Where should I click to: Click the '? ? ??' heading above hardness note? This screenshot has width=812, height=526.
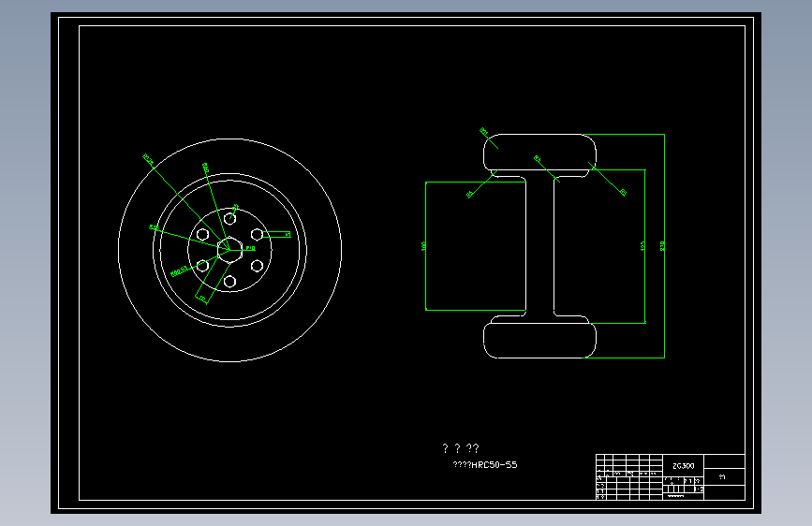tap(461, 448)
